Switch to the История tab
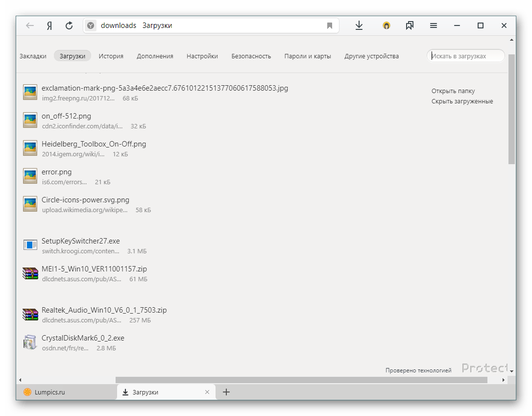Image resolution: width=532 pixels, height=416 pixels. [x=111, y=56]
